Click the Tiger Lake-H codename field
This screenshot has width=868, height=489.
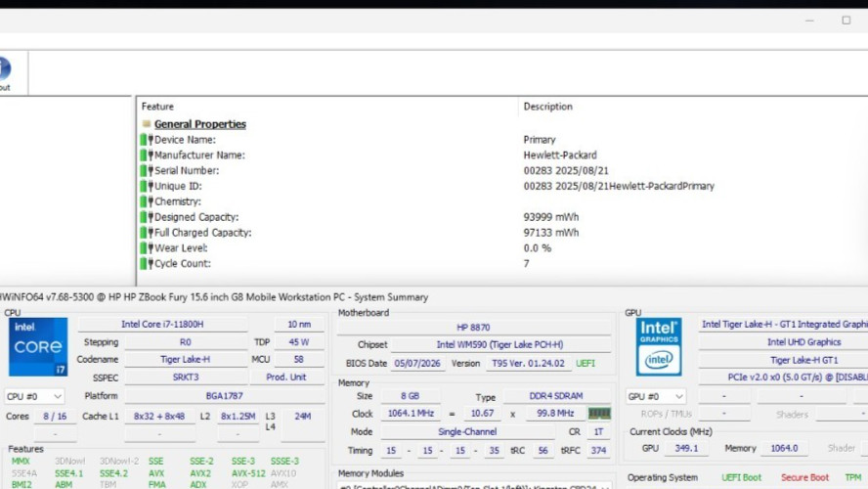tap(185, 359)
